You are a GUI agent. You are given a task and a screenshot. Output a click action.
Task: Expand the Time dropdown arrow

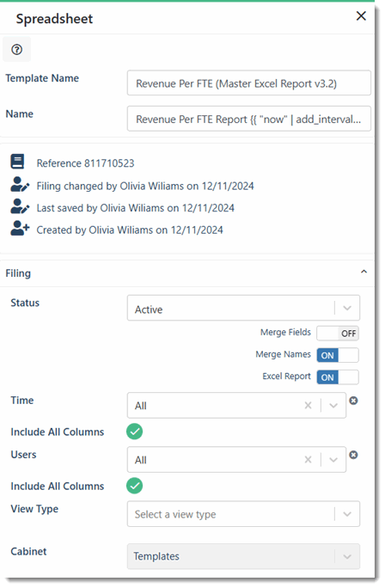coord(333,406)
